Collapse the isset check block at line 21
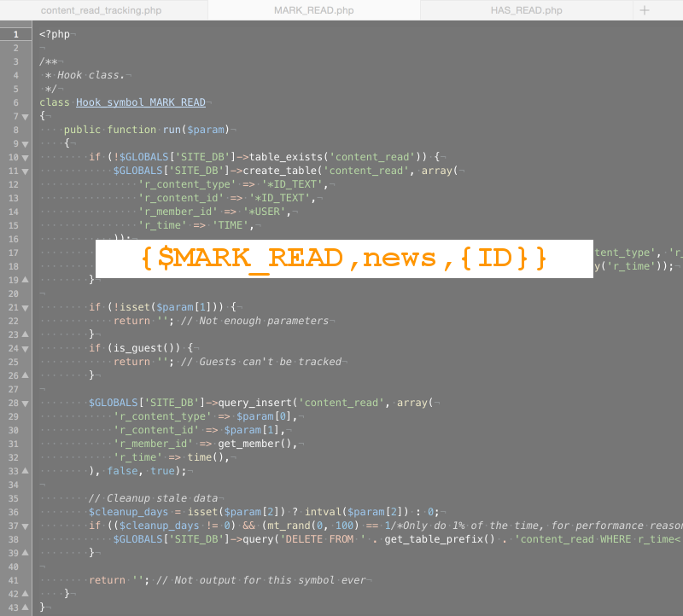683x616 pixels. (x=25, y=307)
